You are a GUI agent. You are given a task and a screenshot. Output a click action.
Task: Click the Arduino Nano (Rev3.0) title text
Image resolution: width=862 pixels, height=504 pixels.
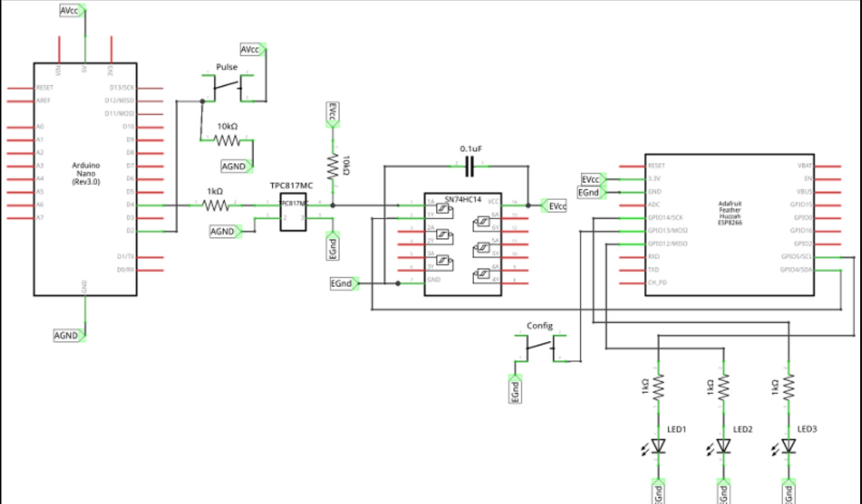click(x=85, y=172)
